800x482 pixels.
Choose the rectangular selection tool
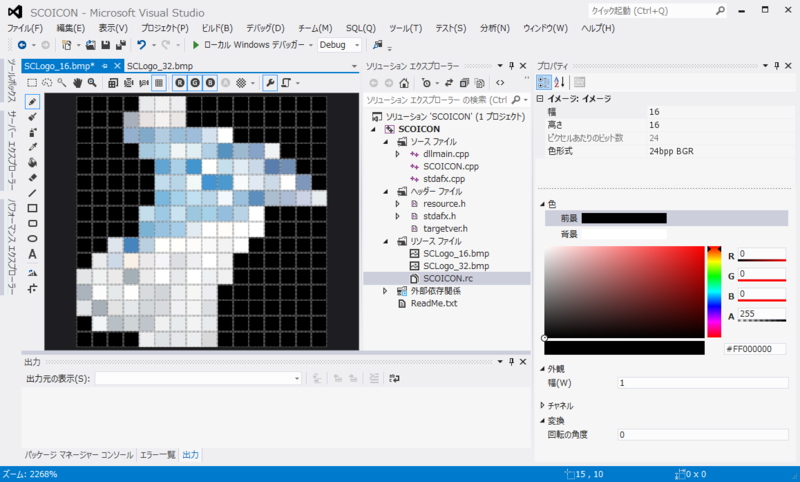(x=32, y=83)
